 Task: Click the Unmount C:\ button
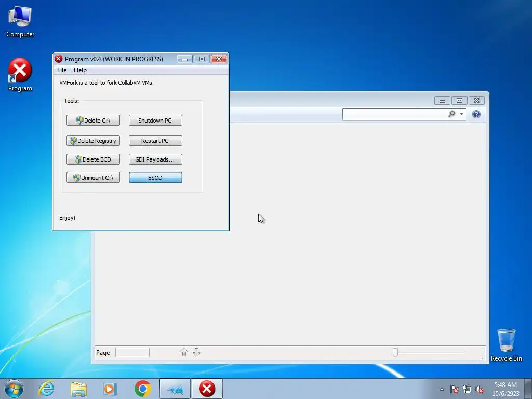coord(94,178)
